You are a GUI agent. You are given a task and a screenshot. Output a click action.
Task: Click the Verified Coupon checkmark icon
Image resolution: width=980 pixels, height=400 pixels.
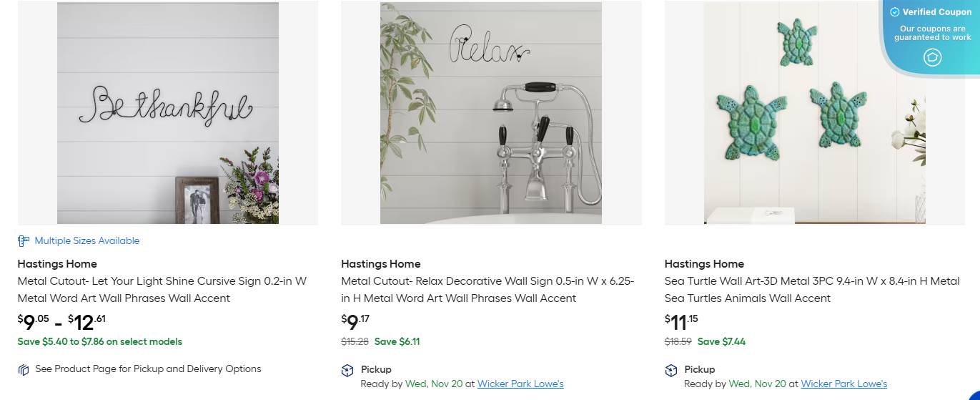(894, 12)
